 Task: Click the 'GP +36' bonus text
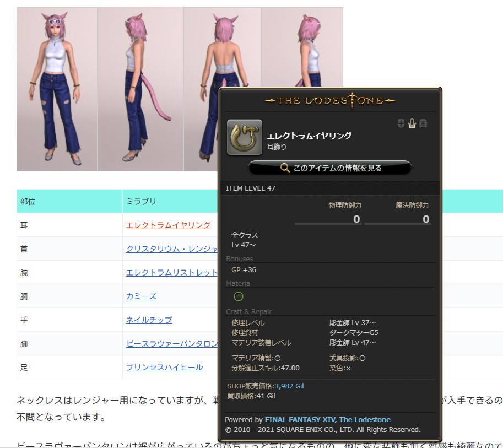click(244, 270)
